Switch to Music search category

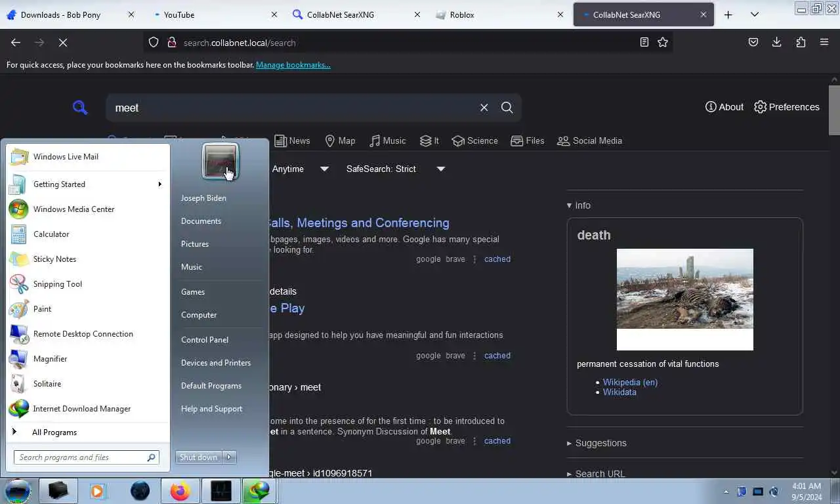tap(387, 140)
